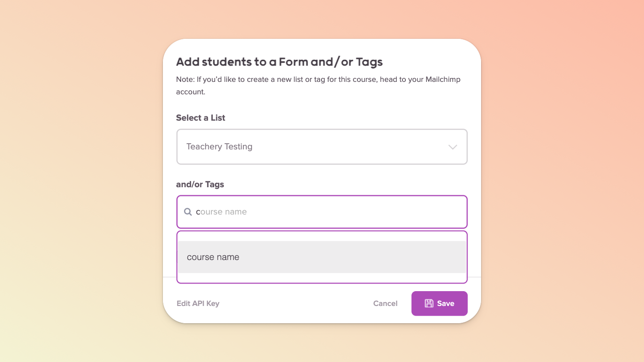Expand the list chevron arrow
The height and width of the screenshot is (362, 644).
tap(452, 147)
